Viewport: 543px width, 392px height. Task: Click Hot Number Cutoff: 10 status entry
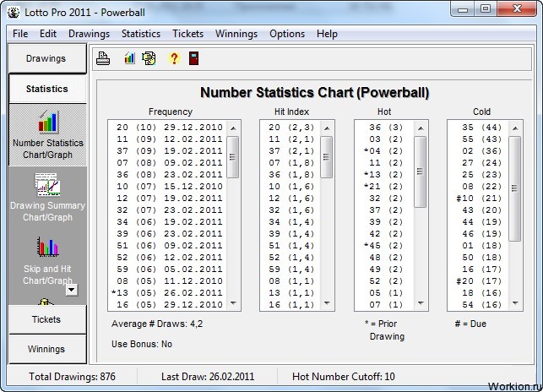(344, 377)
